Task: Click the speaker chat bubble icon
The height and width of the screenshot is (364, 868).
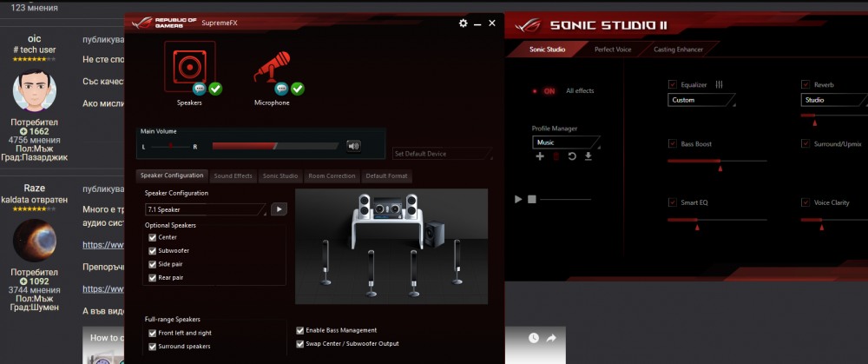Action: coord(200,89)
